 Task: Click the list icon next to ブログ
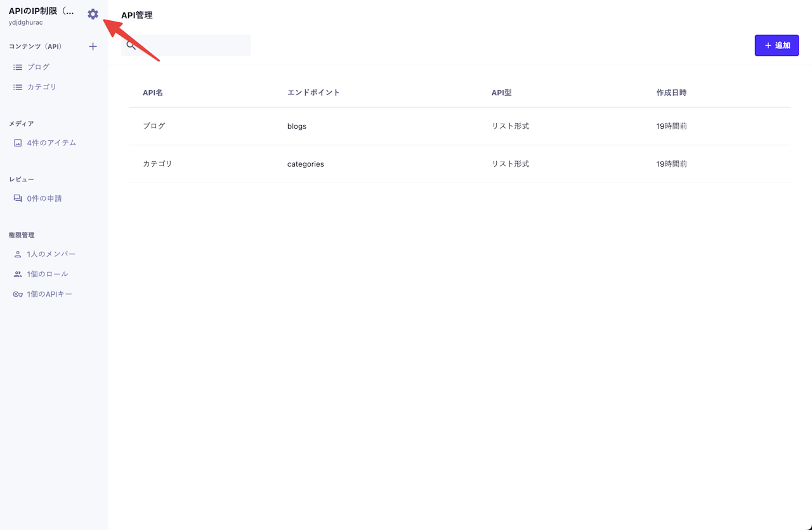point(18,67)
